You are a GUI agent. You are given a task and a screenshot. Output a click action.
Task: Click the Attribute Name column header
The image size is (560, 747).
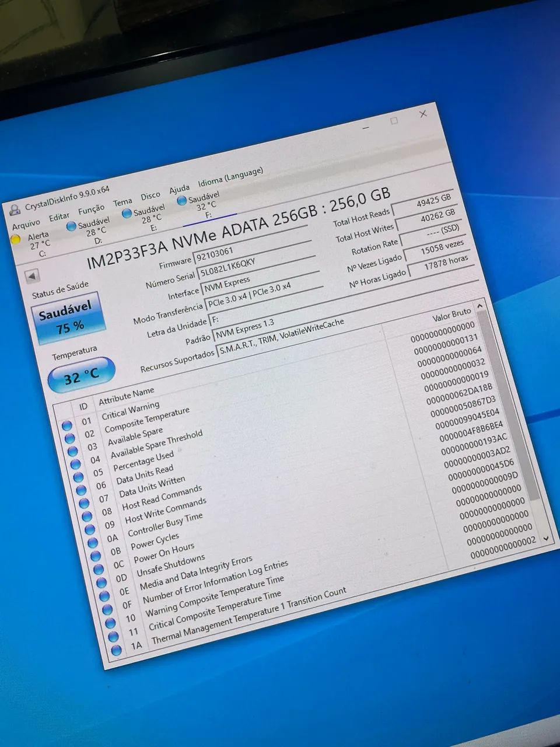click(x=127, y=396)
